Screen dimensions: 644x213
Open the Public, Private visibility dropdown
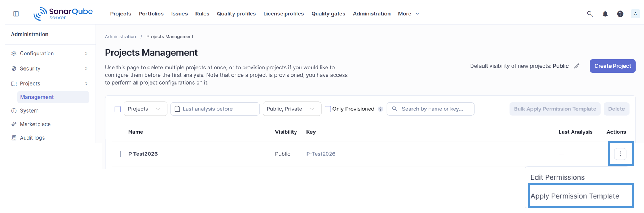pyautogui.click(x=292, y=109)
